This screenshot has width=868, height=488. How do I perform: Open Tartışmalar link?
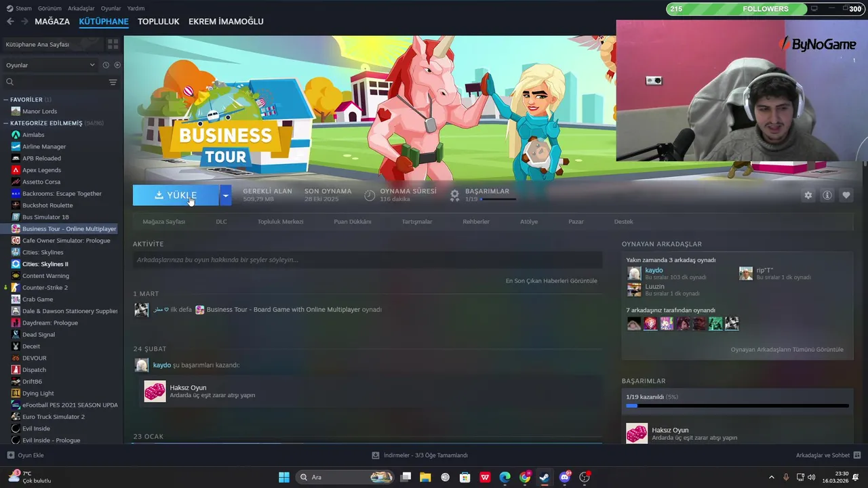click(417, 222)
